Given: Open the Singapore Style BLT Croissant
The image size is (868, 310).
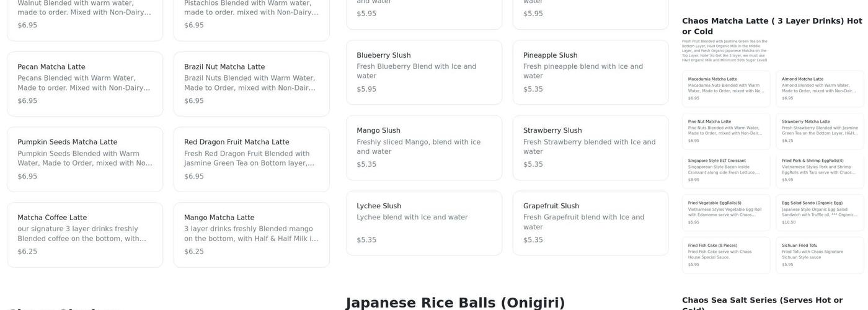Looking at the screenshot, I should (x=726, y=170).
